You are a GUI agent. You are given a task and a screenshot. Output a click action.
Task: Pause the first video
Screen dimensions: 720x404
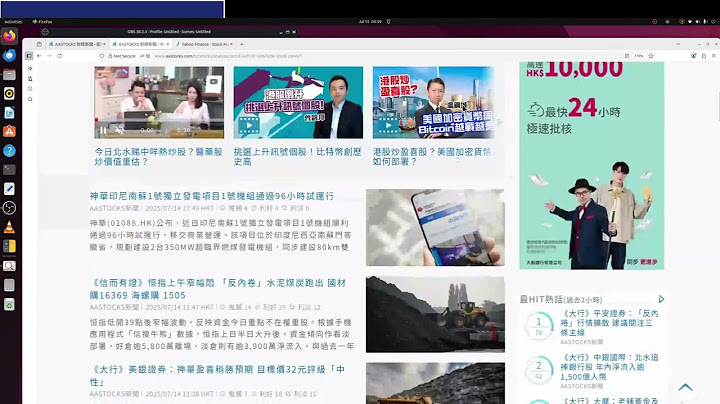tap(103, 130)
